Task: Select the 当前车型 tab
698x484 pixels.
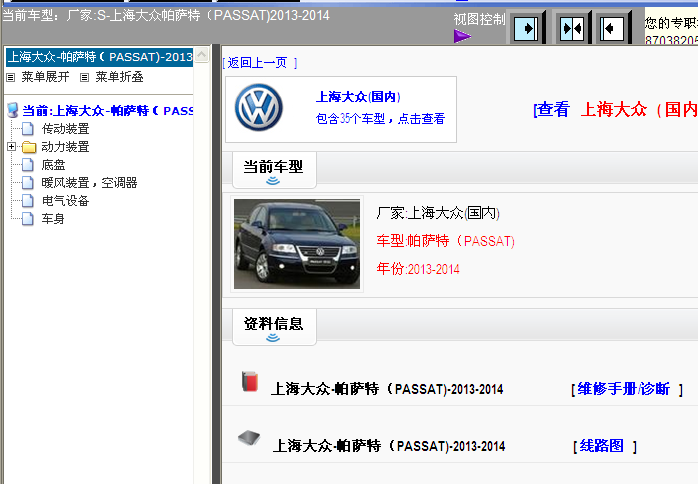Action: point(274,170)
